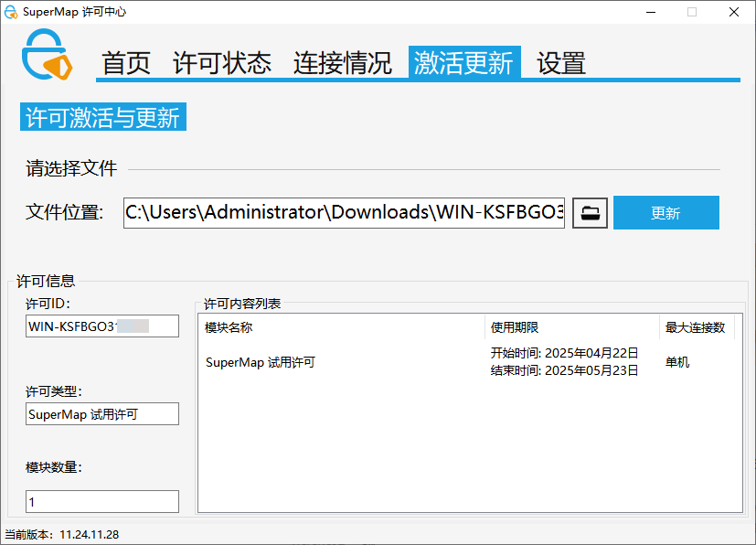Click the 结束时间: 2025年05月23日 text
This screenshot has width=756, height=545.
coord(564,370)
